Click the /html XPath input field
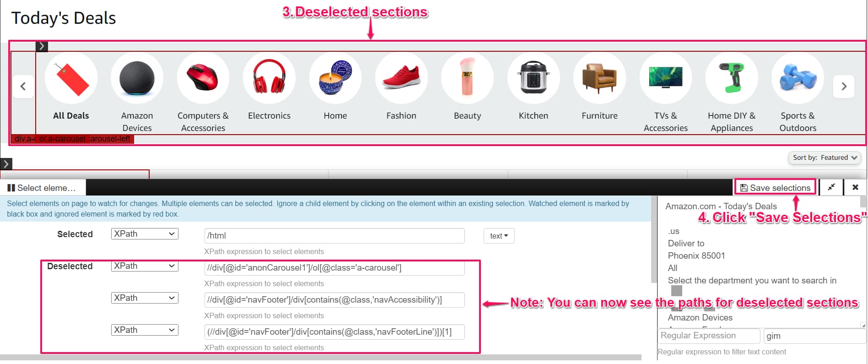Viewport: 868px width, 364px height. pos(334,236)
